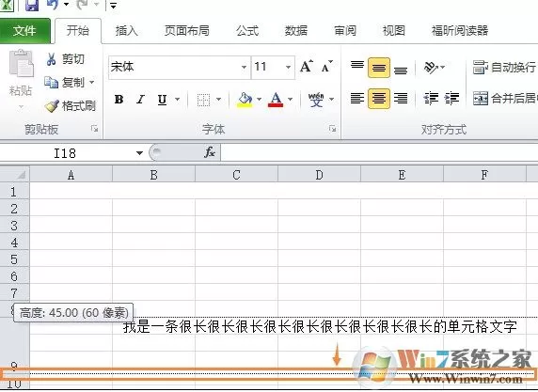
Task: Expand the font size dropdown
Action: [288, 67]
